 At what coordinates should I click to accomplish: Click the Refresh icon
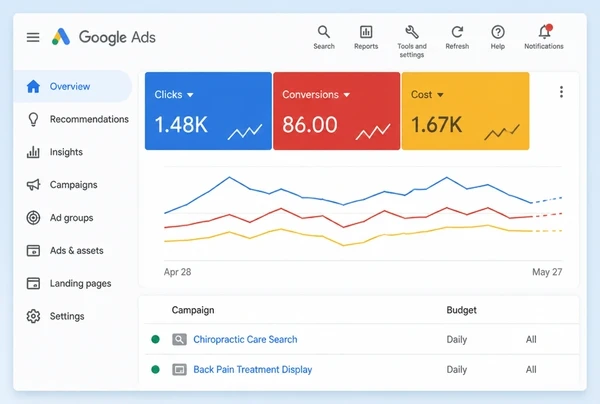[457, 32]
